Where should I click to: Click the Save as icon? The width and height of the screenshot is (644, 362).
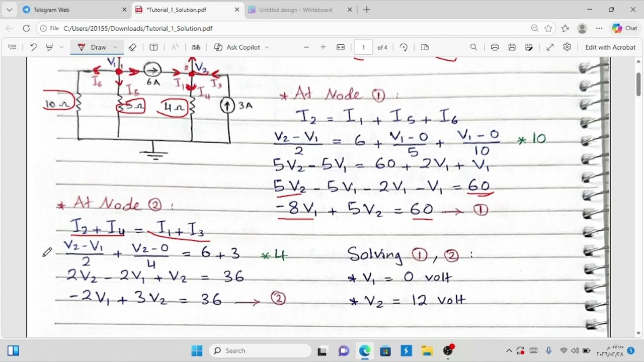pos(529,47)
